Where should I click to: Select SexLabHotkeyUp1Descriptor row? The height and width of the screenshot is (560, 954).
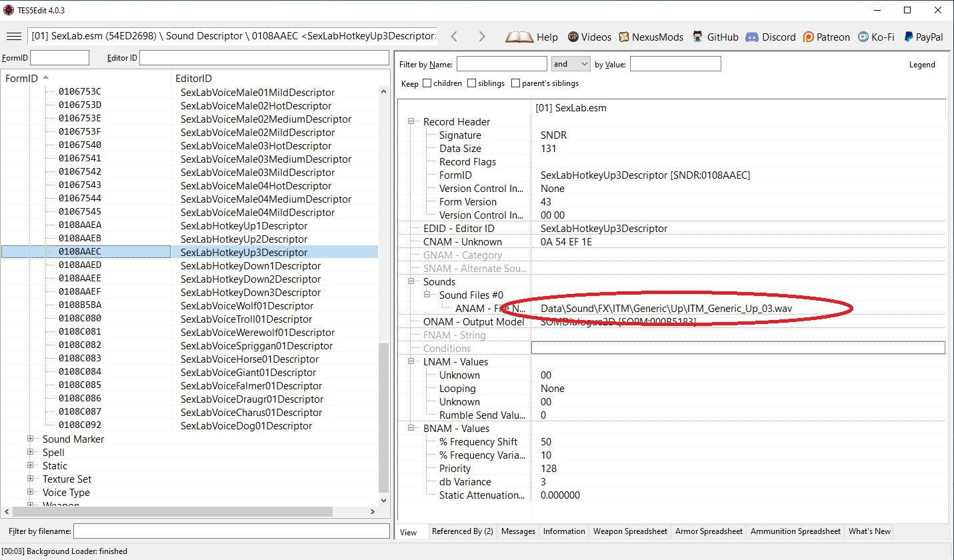[x=189, y=225]
